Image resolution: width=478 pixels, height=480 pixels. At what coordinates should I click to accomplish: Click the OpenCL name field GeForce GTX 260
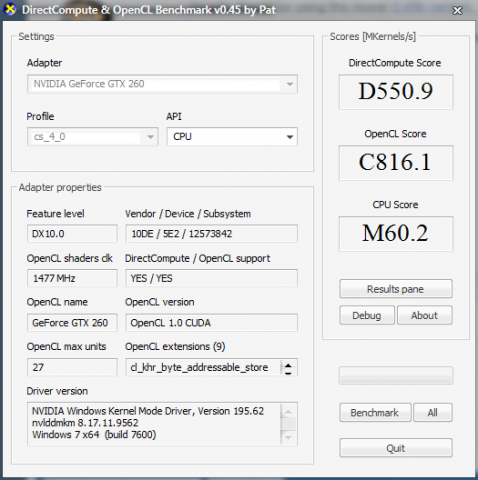(72, 323)
